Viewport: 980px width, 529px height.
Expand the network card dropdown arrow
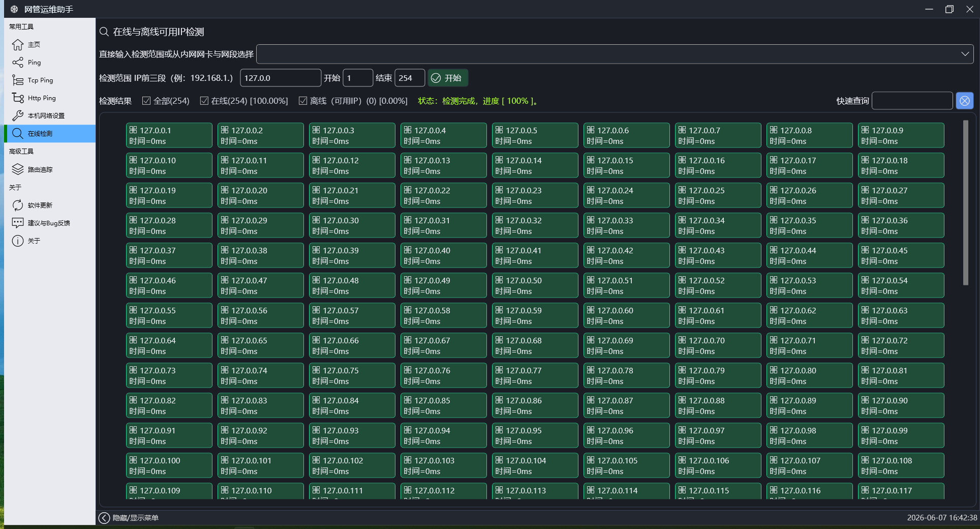click(x=965, y=54)
